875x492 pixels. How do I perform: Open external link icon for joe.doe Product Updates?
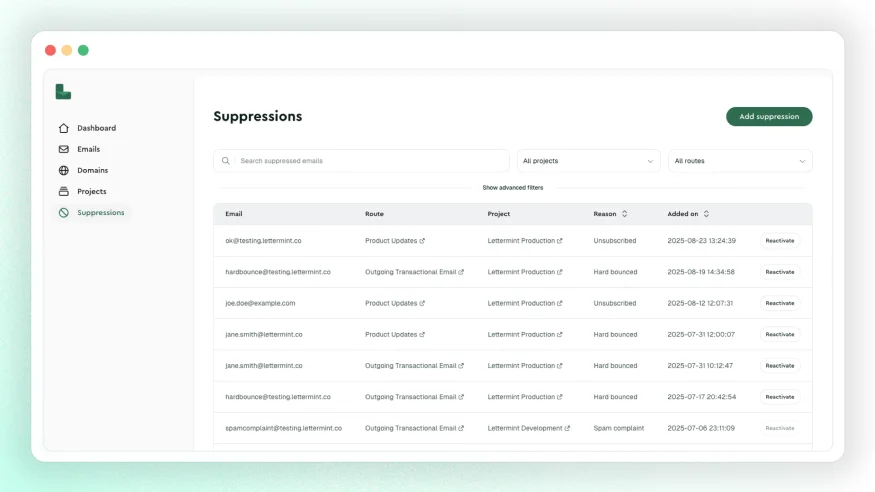422,303
